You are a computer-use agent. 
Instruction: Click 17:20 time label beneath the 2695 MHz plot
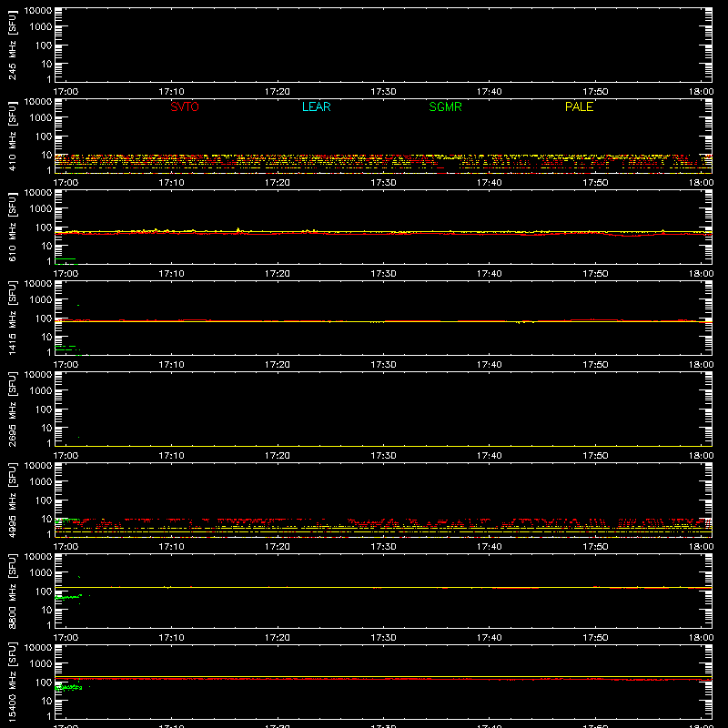[278, 456]
